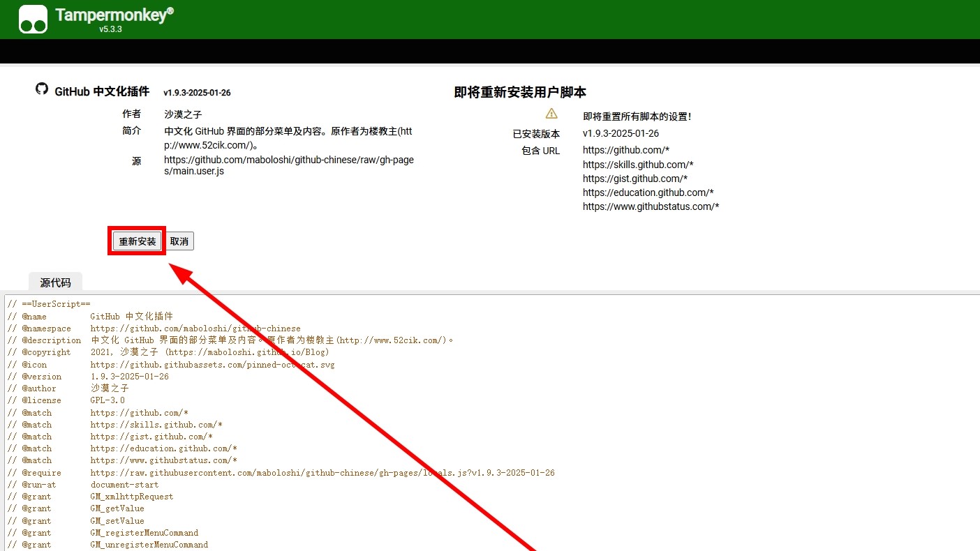Click the @icon line in source code
This screenshot has width=980, height=551.
(x=171, y=365)
